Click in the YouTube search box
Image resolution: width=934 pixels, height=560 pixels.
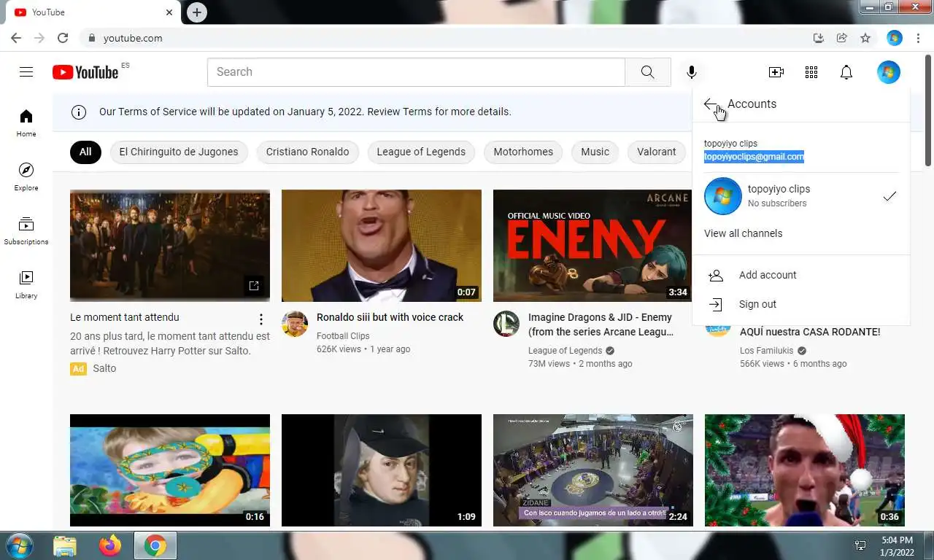click(x=416, y=72)
